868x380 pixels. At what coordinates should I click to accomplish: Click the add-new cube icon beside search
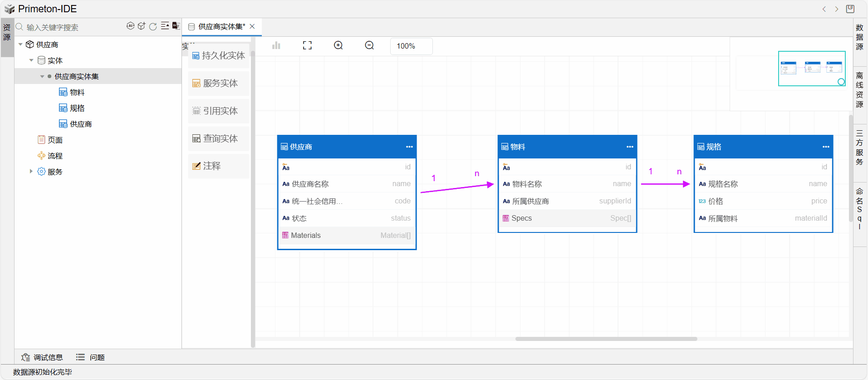pos(142,26)
